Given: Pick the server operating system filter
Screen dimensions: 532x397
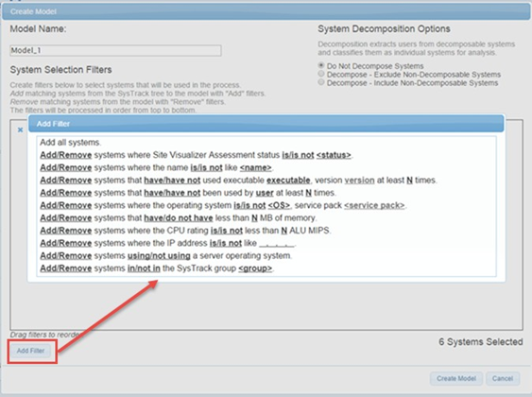Looking at the screenshot, I should (166, 255).
